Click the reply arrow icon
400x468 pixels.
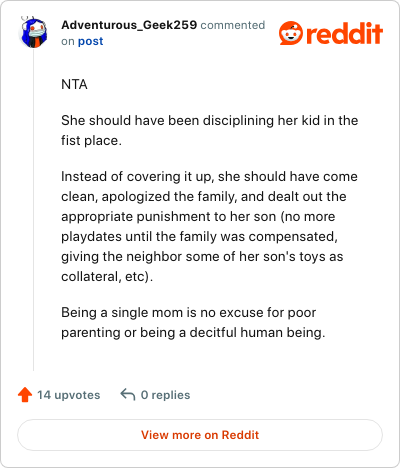click(x=128, y=394)
